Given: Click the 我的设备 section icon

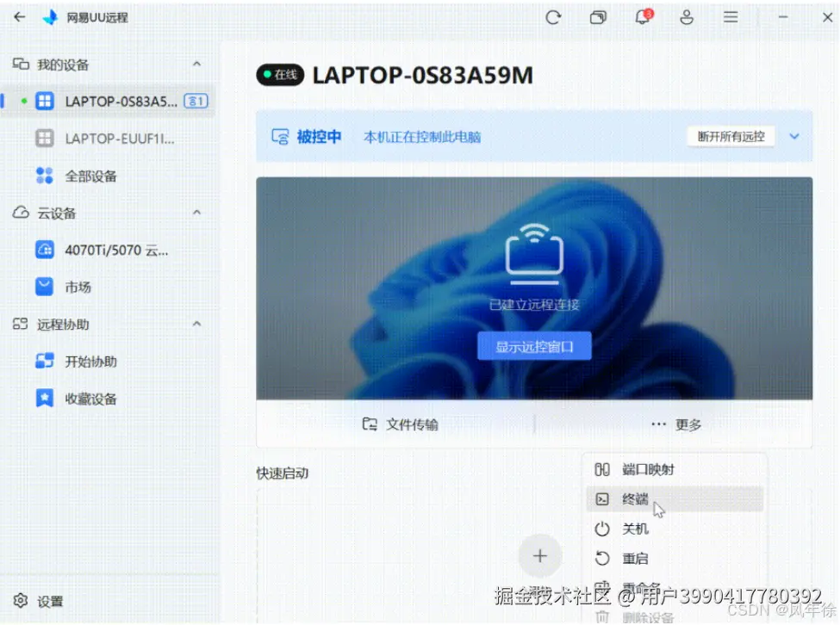Looking at the screenshot, I should (21, 65).
